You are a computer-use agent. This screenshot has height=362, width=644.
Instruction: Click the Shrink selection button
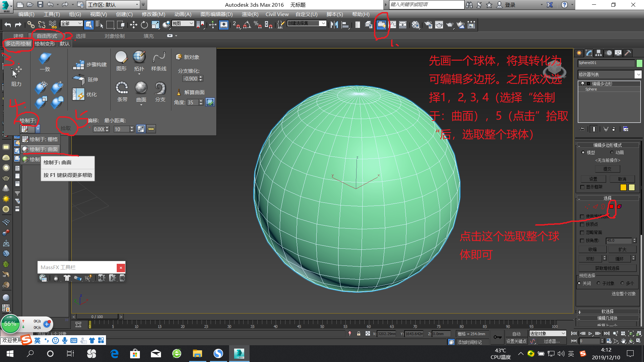(x=593, y=250)
